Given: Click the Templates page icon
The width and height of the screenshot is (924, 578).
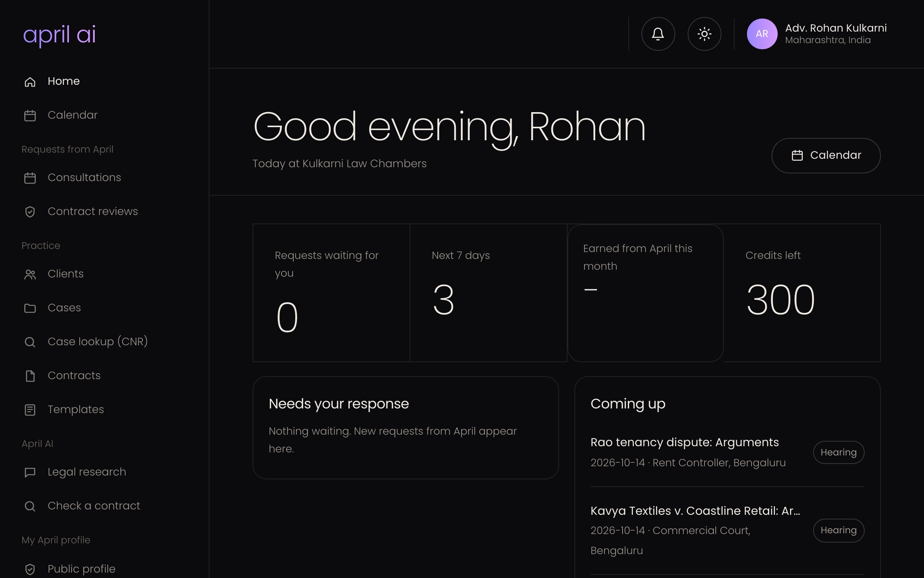Looking at the screenshot, I should click(30, 410).
